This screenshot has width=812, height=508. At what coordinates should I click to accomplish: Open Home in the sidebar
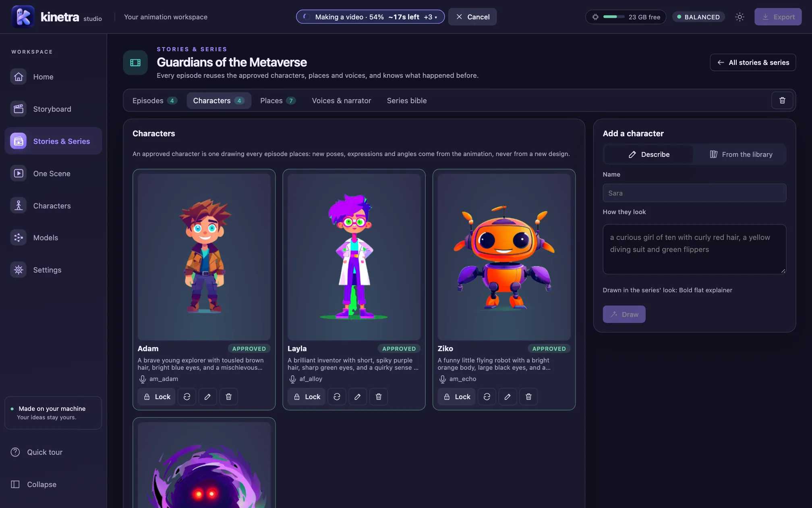pos(53,77)
